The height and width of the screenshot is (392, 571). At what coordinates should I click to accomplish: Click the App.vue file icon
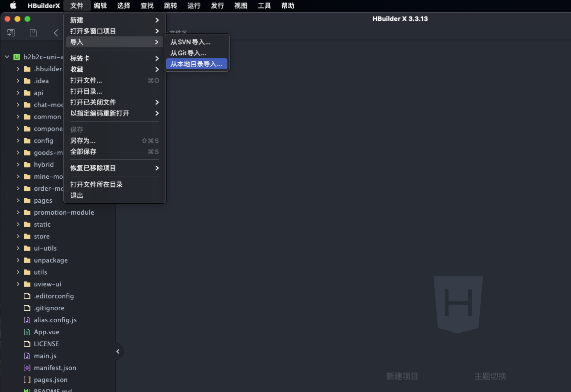(27, 332)
